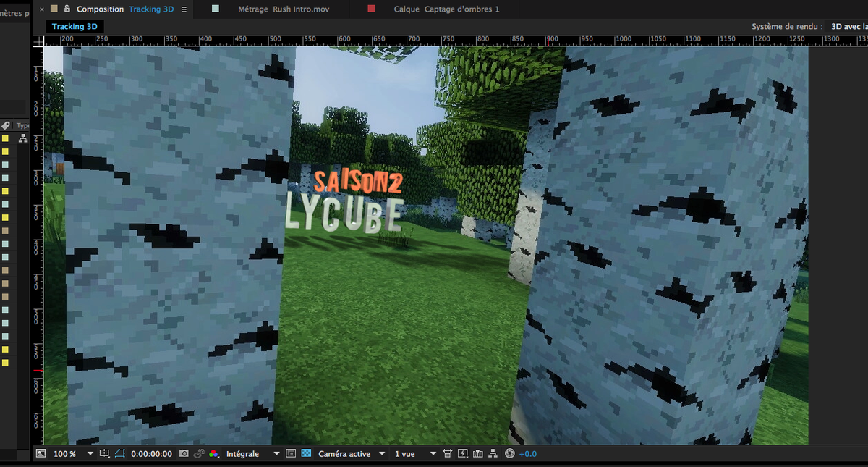Select the LYCUBE 3D text in the viewer
Screen dimensions: 868x467
pyautogui.click(x=344, y=212)
